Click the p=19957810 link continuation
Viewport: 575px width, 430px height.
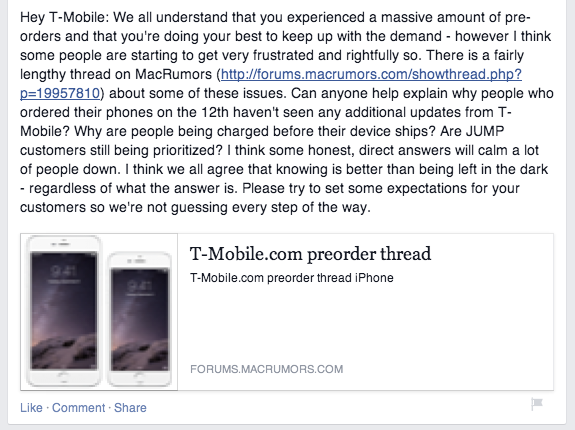(x=60, y=93)
